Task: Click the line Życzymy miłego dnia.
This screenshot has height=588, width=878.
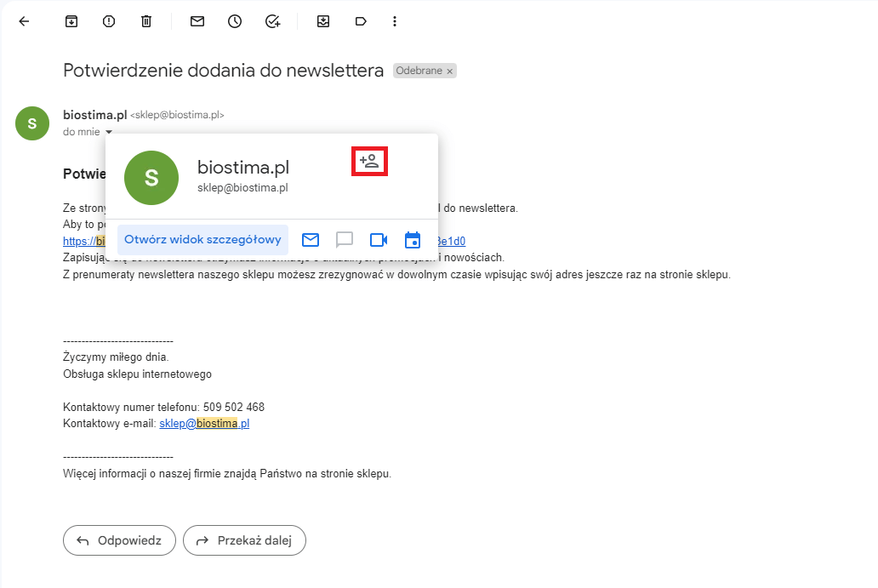Action: tap(116, 357)
